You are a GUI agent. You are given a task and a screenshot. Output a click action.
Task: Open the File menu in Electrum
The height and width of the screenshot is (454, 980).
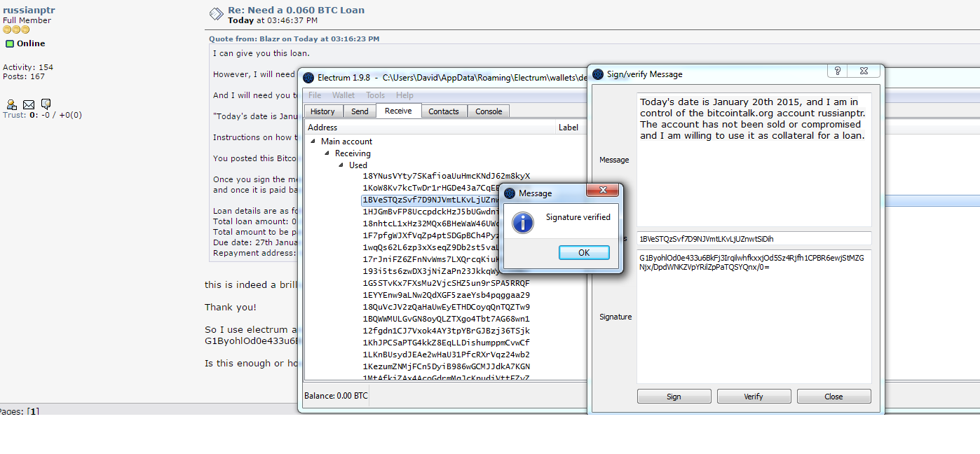coord(315,95)
